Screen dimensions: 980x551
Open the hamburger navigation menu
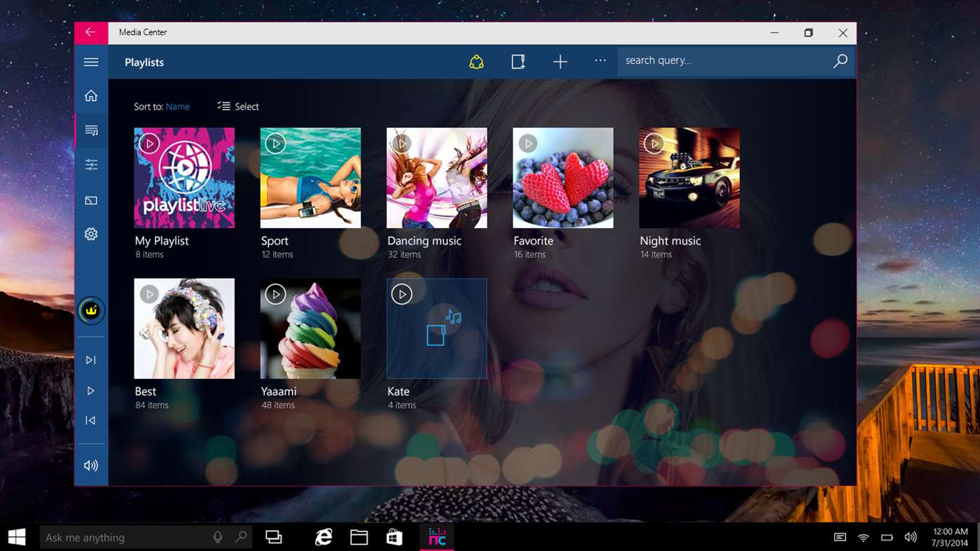91,62
